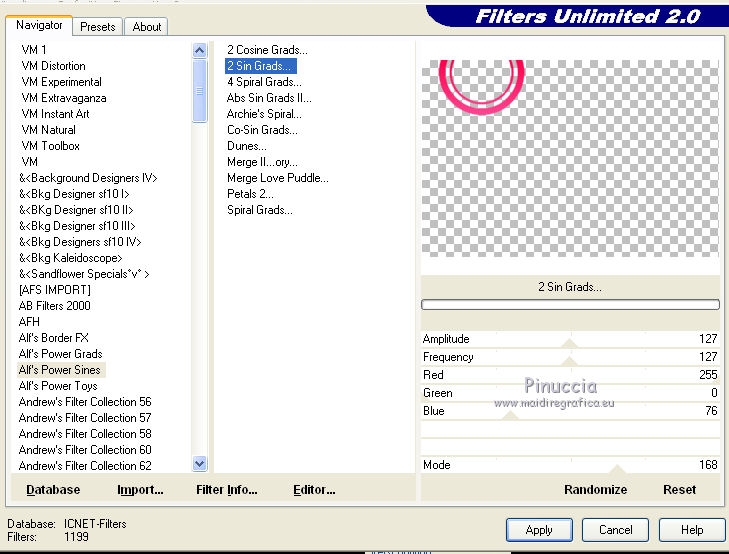Apply the selected filter
Screen dimensions: 729x554
coord(539,530)
